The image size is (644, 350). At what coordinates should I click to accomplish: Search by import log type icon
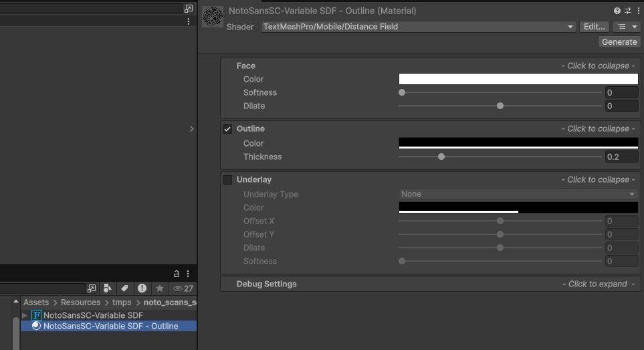[x=142, y=288]
